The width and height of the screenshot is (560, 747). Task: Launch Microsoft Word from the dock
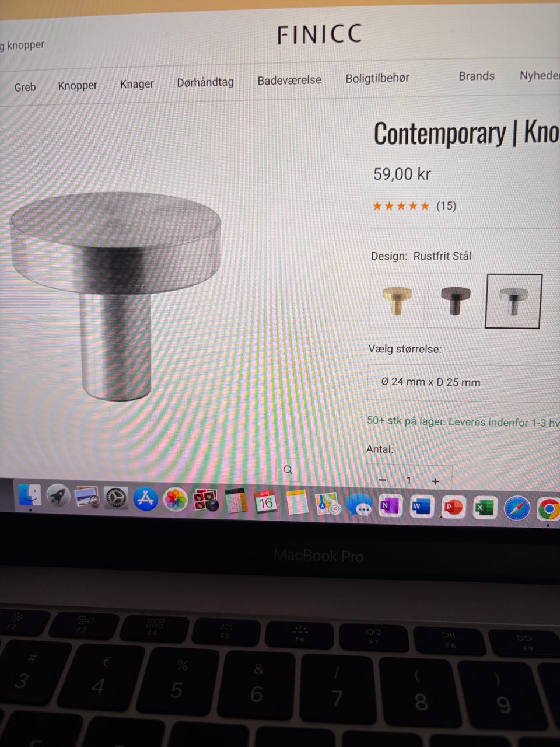click(x=421, y=506)
